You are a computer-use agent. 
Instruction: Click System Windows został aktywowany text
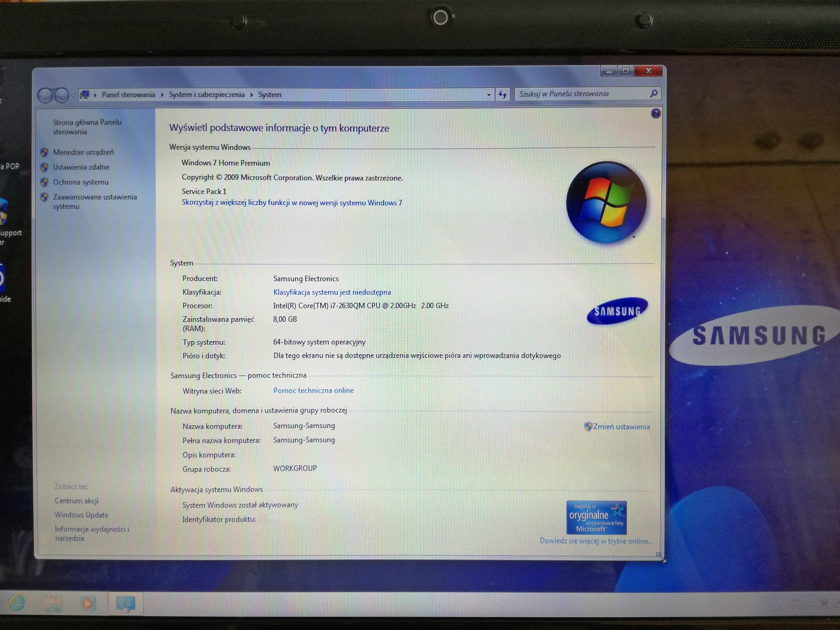pyautogui.click(x=240, y=505)
